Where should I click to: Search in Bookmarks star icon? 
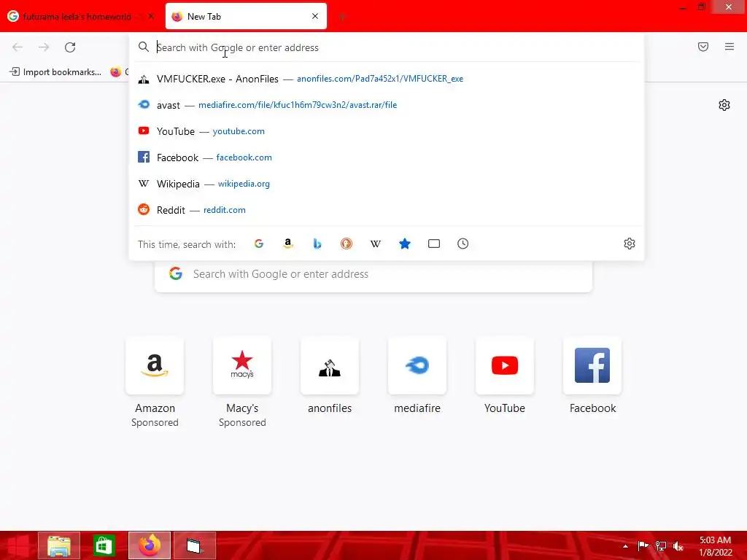click(404, 244)
